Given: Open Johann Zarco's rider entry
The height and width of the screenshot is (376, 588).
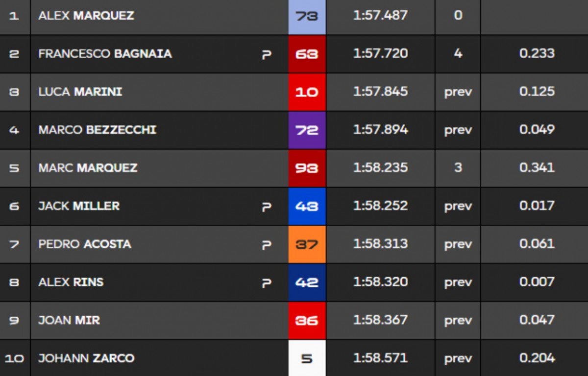Looking at the screenshot, I should tap(86, 358).
